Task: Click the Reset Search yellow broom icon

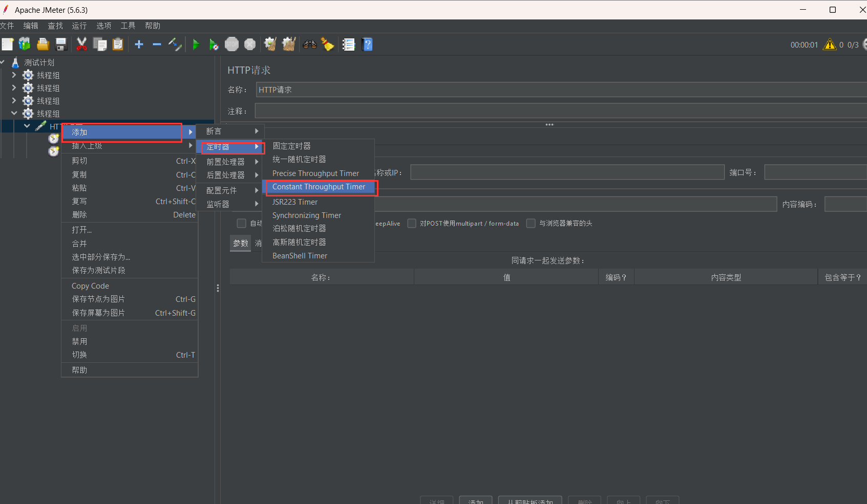Action: (x=328, y=45)
